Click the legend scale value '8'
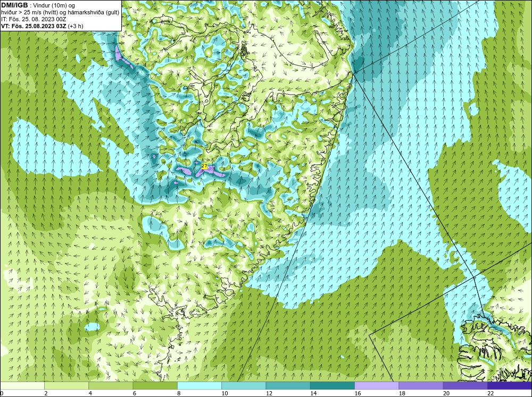The image size is (532, 397). click(179, 393)
